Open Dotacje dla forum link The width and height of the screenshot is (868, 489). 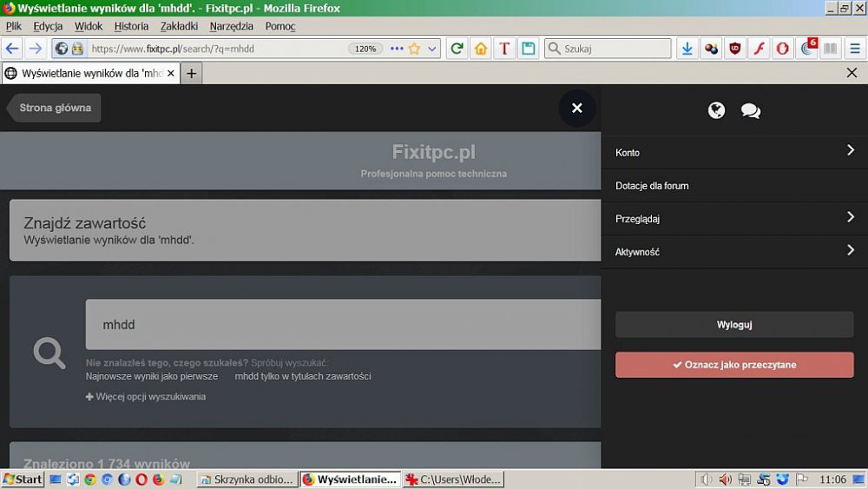(x=652, y=186)
